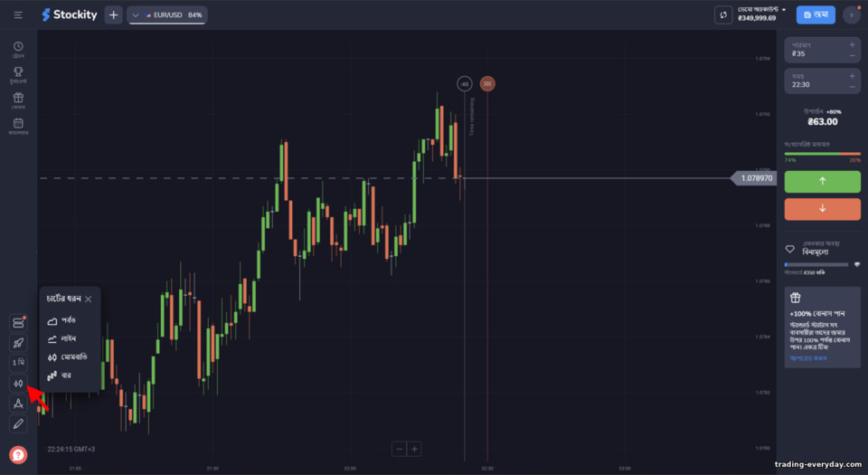Open the economic calendar icon

pyautogui.click(x=18, y=127)
